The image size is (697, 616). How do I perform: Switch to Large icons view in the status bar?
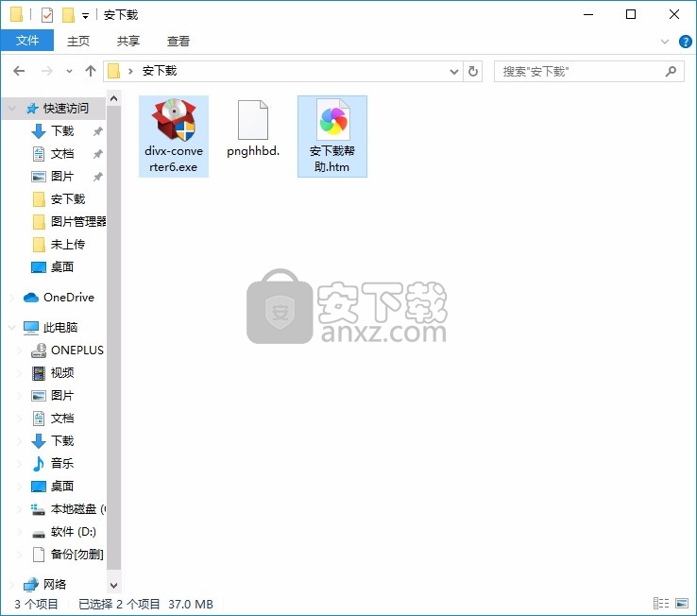(x=682, y=604)
